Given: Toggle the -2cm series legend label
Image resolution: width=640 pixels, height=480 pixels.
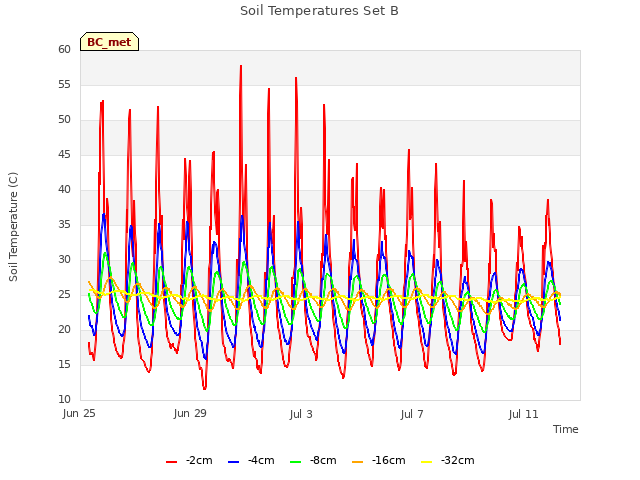Looking at the screenshot, I should pos(199,460).
